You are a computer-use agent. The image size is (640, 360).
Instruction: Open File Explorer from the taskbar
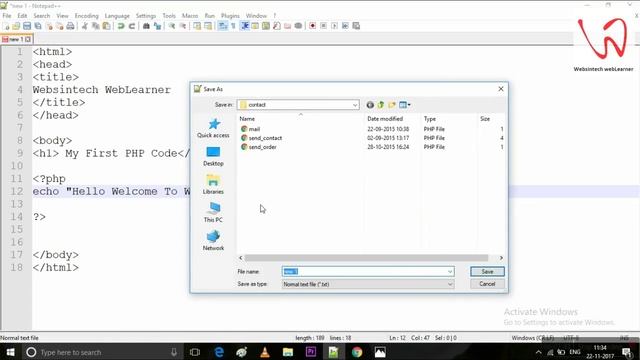pos(288,352)
